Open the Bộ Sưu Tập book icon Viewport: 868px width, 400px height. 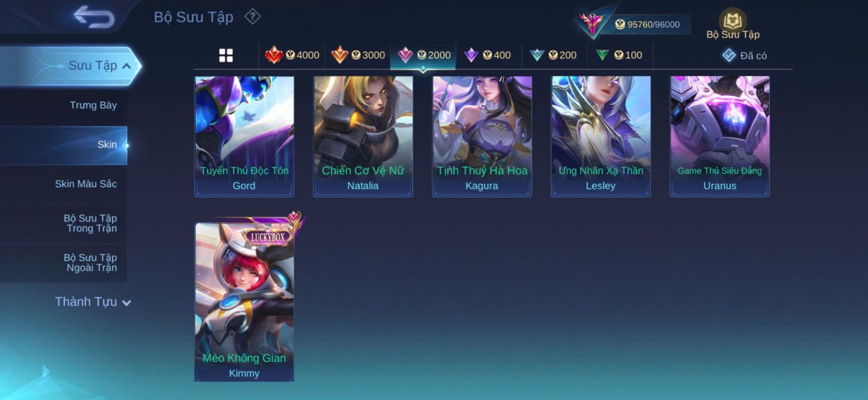coord(733,25)
